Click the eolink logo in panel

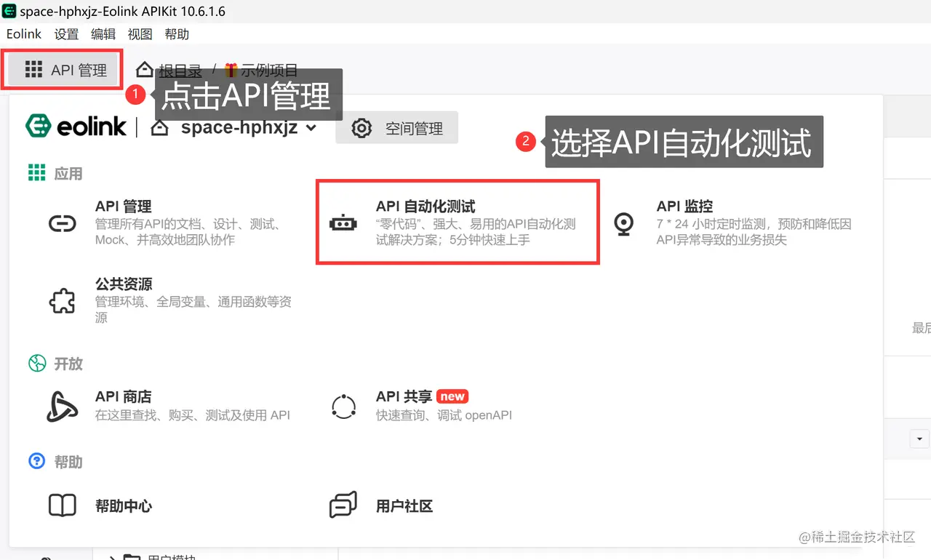click(x=76, y=126)
